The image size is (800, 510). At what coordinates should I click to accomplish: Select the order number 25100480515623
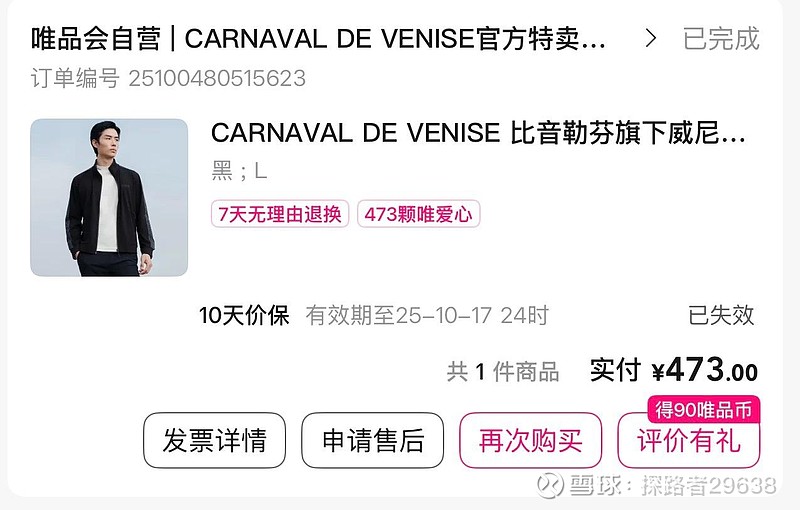[x=217, y=79]
